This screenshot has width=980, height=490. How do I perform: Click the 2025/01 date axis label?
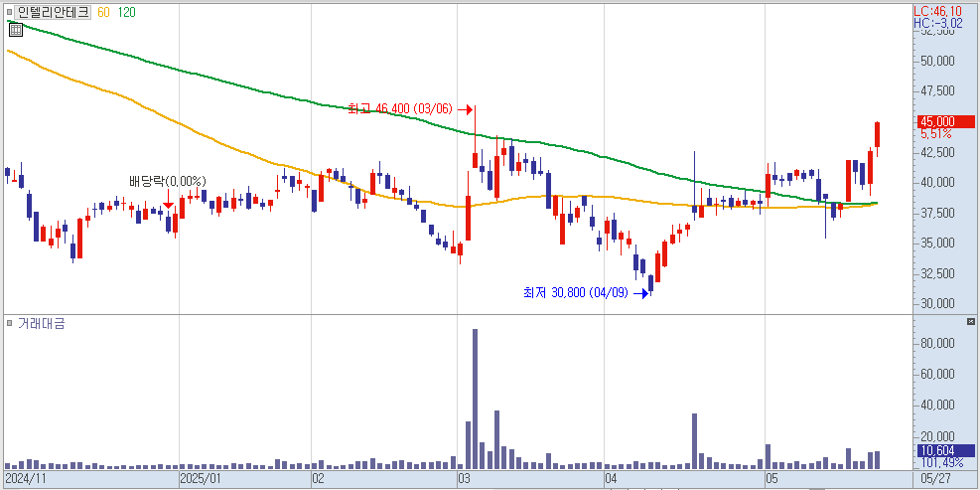click(x=201, y=479)
